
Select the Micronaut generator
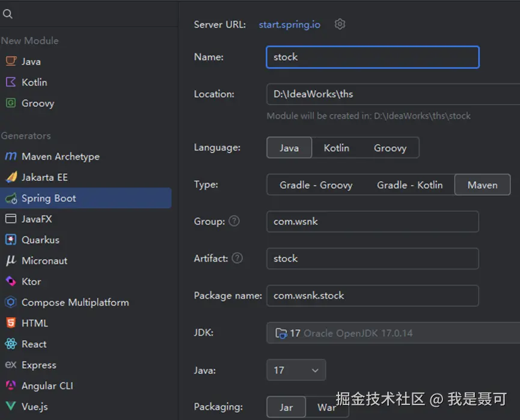pos(85,261)
